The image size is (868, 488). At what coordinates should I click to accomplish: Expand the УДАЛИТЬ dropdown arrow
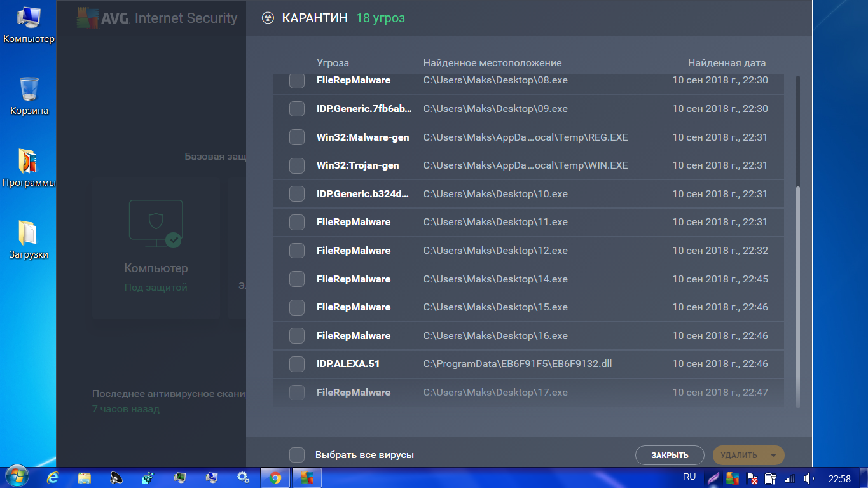pos(774,455)
